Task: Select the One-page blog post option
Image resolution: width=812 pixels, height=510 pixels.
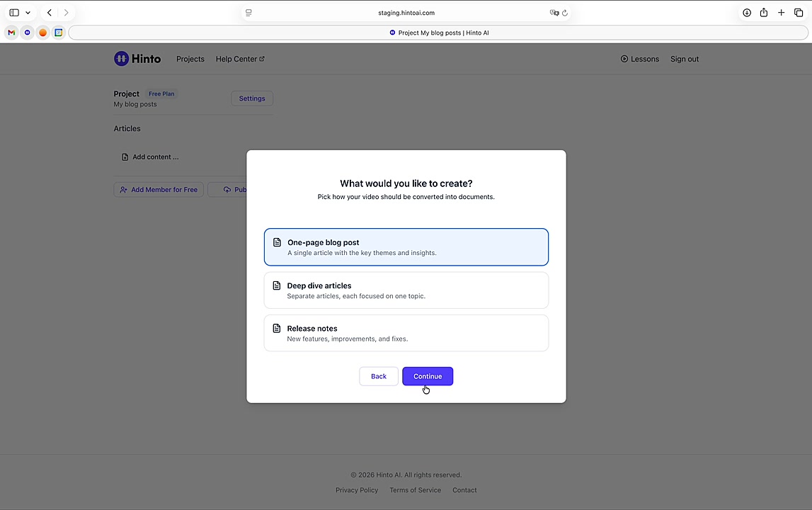Action: click(x=406, y=247)
